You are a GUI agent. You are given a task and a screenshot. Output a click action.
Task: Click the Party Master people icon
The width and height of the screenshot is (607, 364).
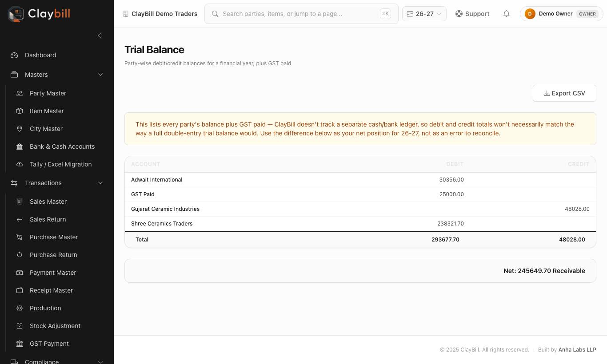20,93
